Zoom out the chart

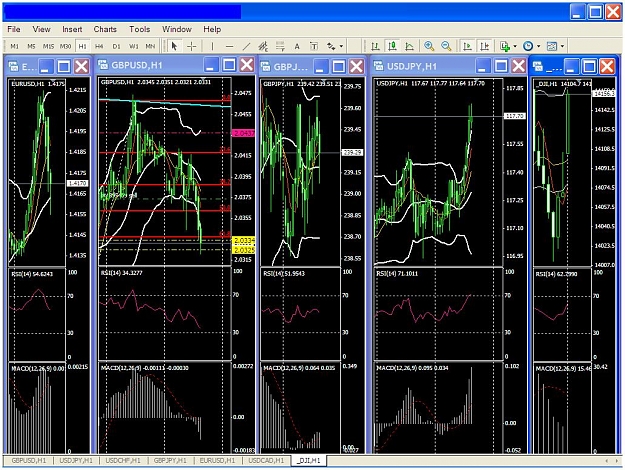[x=446, y=46]
